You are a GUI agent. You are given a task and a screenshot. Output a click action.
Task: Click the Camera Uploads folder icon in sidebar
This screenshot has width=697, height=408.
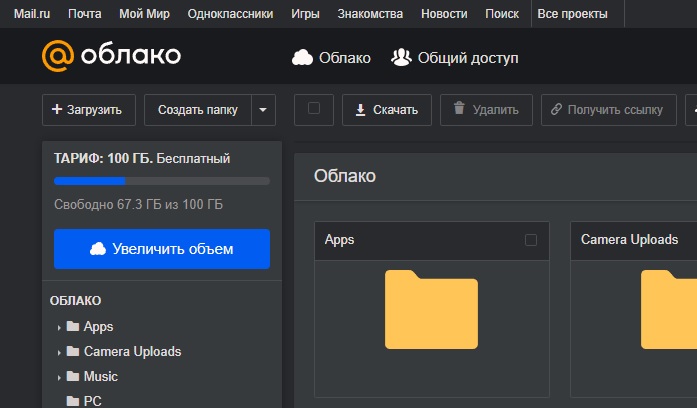73,351
